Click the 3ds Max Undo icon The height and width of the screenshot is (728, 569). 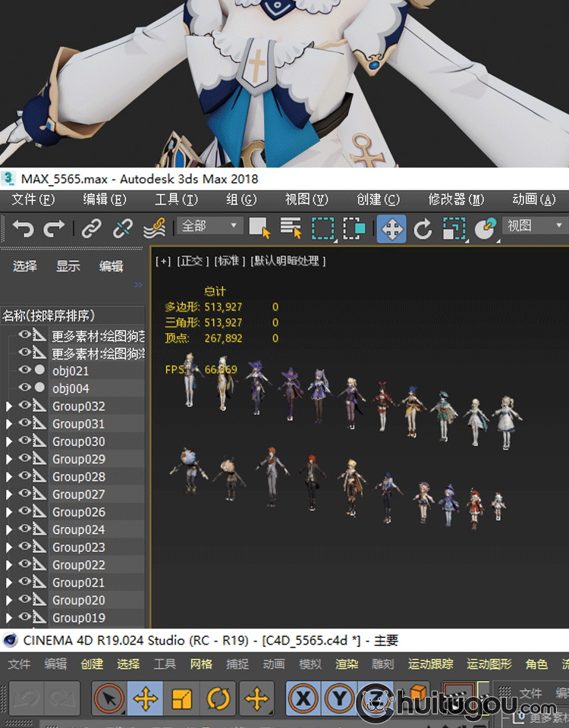point(24,228)
